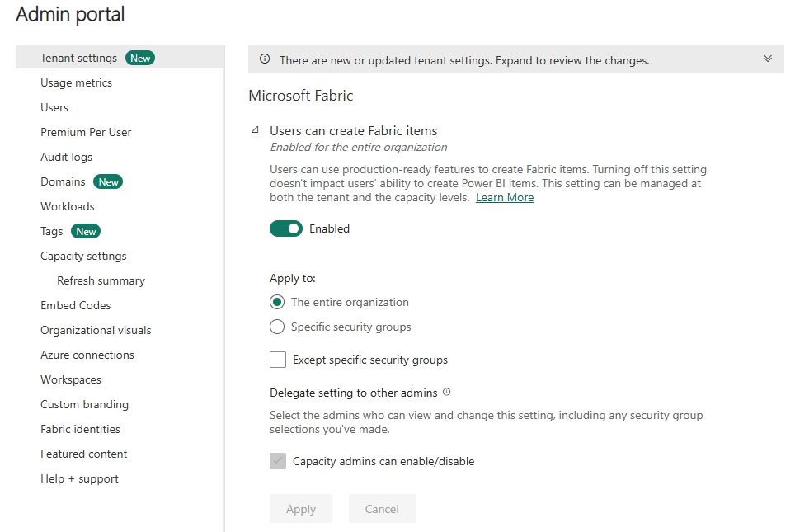Choose Specific security groups option
The height and width of the screenshot is (532, 795).
tap(277, 327)
